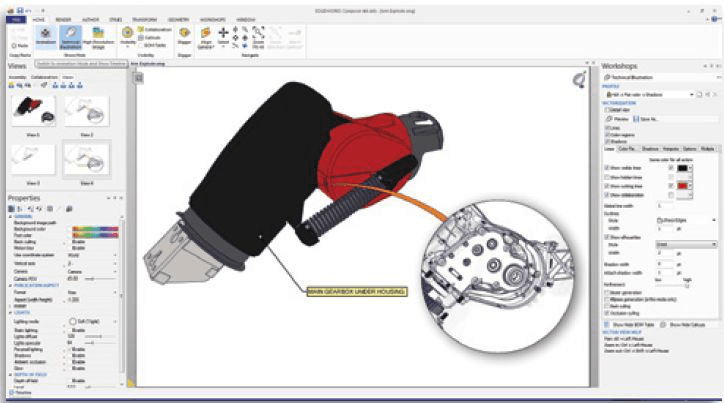This screenshot has height=403, width=724.
Task: Switch to the Render ribbon tab
Action: 63,20
